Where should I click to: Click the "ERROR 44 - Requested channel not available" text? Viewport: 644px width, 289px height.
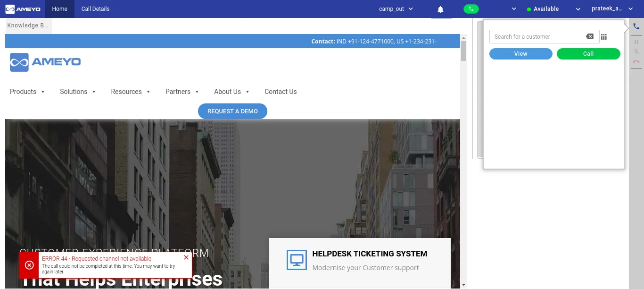point(97,259)
